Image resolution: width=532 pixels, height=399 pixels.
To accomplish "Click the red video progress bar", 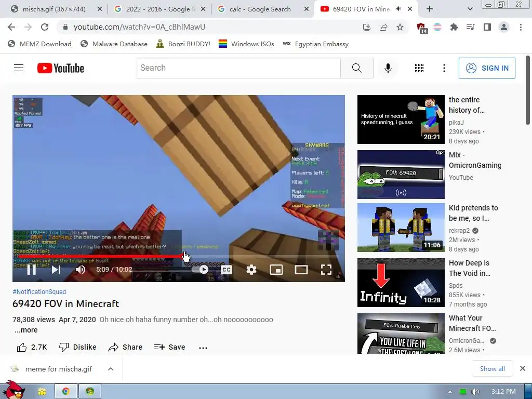I will click(101, 256).
